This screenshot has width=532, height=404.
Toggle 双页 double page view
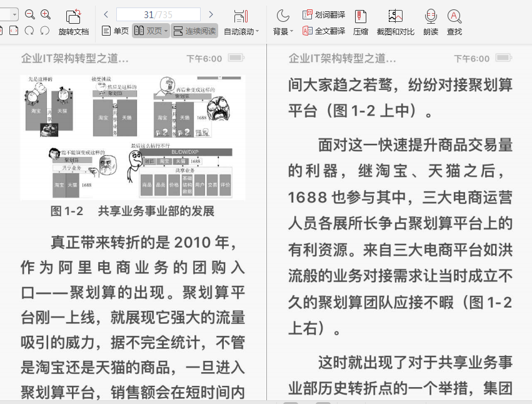[x=148, y=31]
